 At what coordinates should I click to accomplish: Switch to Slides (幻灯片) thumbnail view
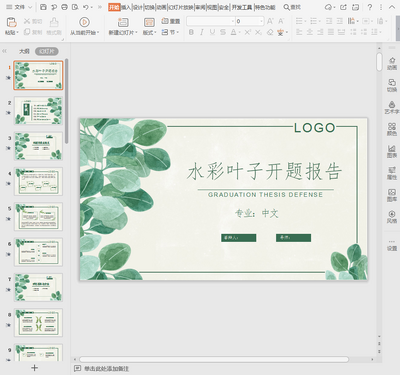point(47,51)
